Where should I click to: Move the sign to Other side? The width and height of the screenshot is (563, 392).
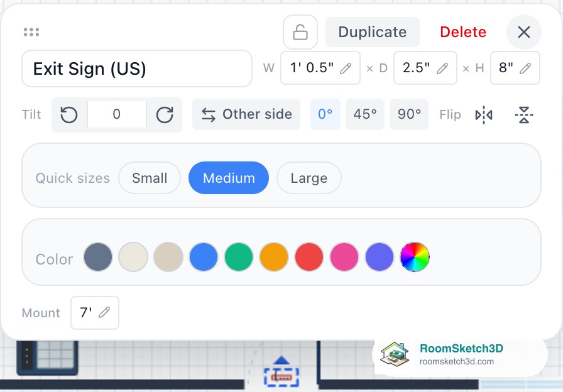[x=246, y=114]
